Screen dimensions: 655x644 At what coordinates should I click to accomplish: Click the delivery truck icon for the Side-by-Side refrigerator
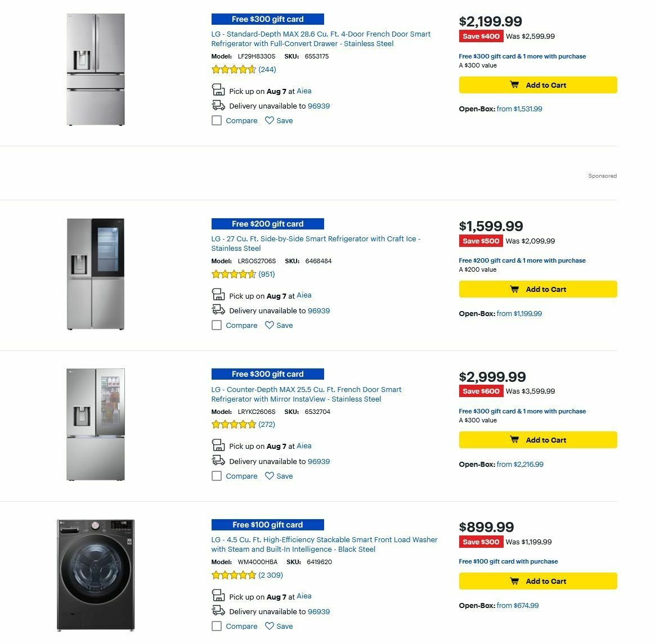click(x=218, y=309)
